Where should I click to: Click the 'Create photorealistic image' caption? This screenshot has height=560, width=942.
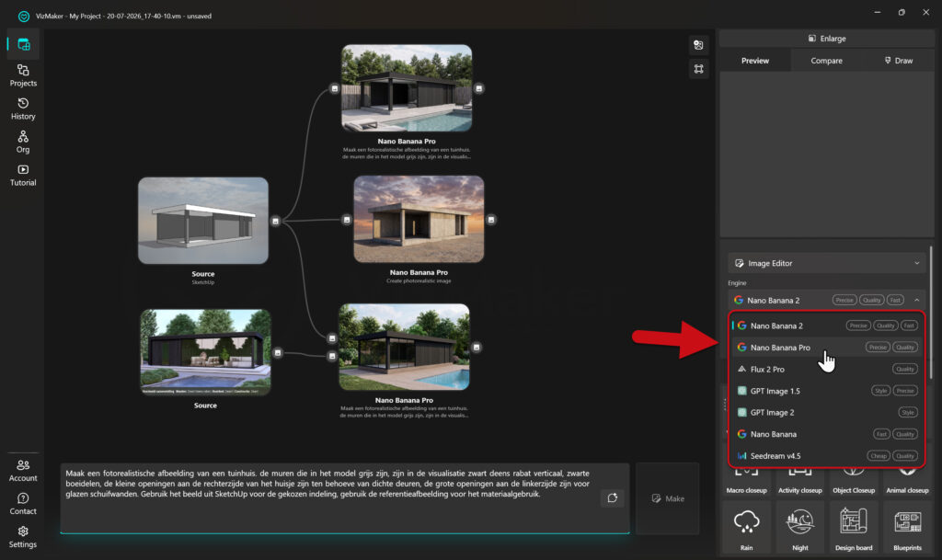(x=419, y=280)
